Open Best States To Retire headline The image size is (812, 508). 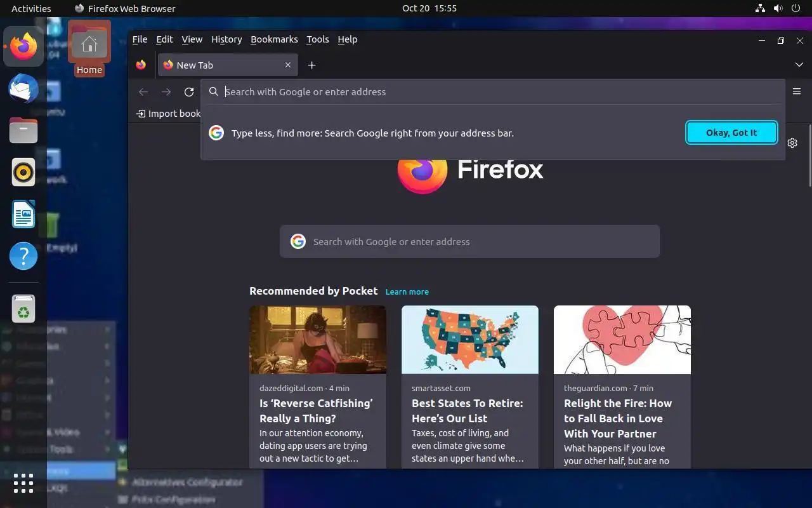pyautogui.click(x=468, y=411)
